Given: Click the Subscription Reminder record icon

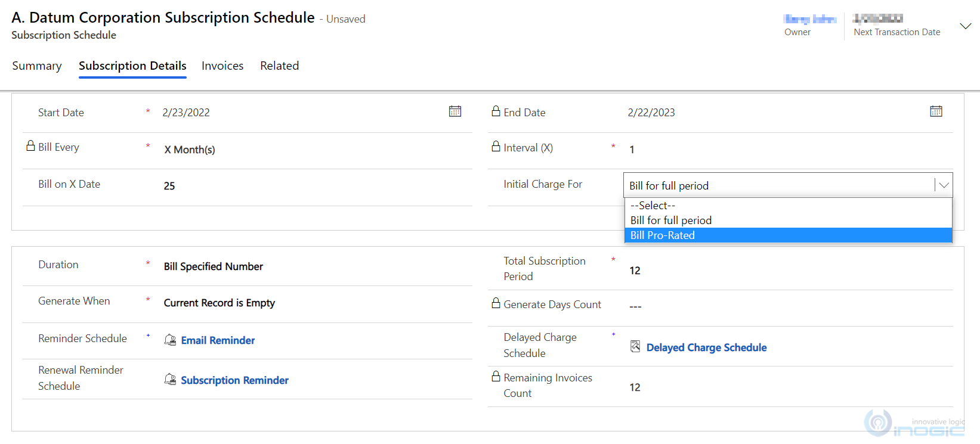Looking at the screenshot, I should coord(170,380).
